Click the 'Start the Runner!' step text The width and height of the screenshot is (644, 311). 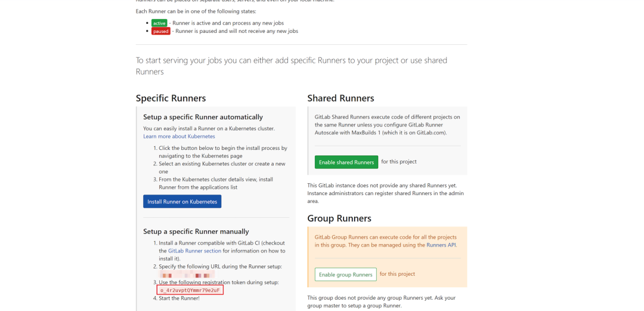coord(179,298)
